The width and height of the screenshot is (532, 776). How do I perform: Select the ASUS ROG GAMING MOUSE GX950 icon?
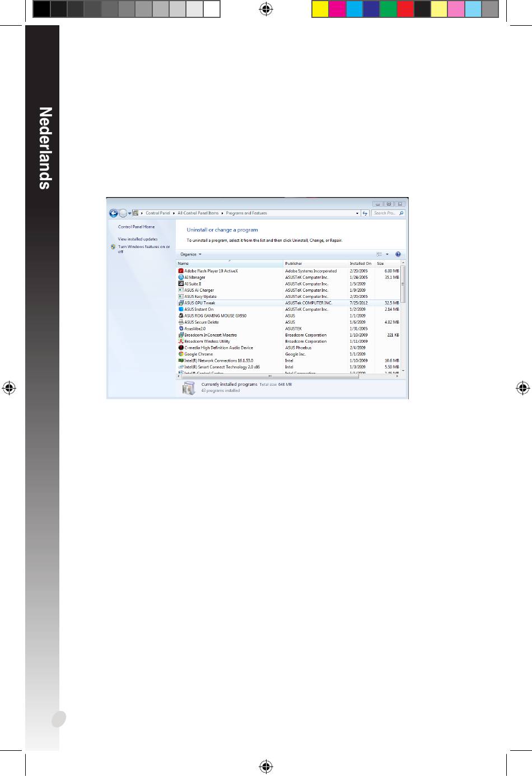click(181, 316)
